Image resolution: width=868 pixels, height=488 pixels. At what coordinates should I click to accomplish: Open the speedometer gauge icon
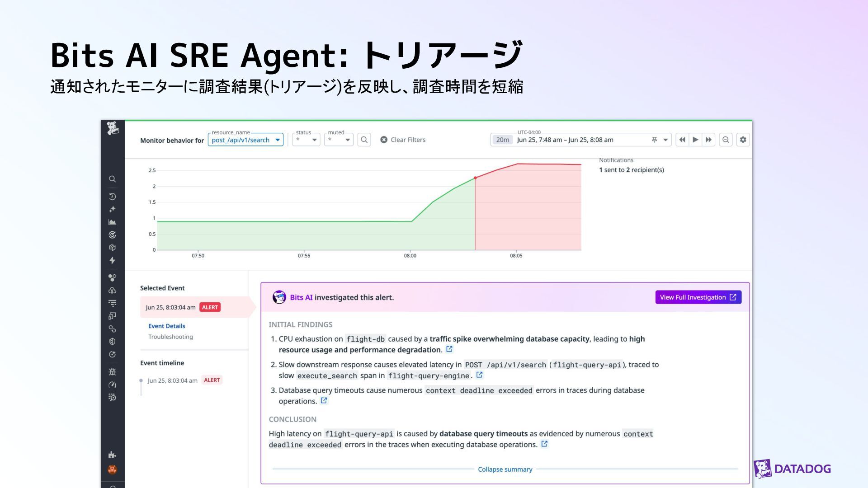coord(112,385)
